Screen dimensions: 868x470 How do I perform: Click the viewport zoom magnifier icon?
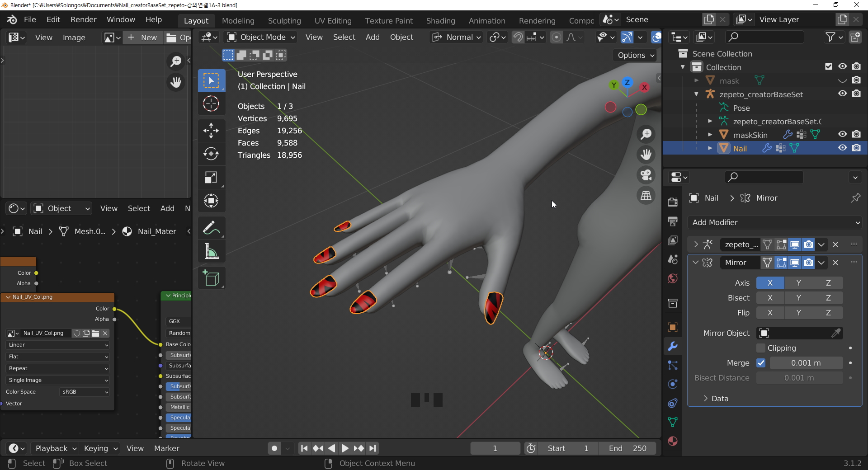tap(646, 134)
